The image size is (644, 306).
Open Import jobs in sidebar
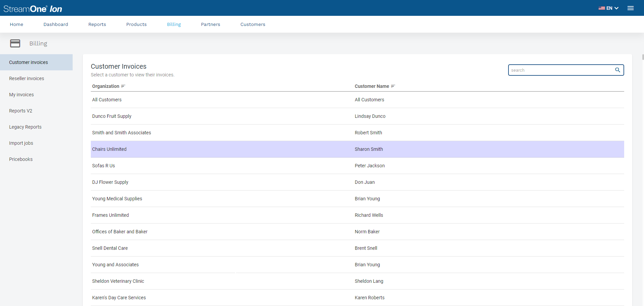click(x=36, y=143)
